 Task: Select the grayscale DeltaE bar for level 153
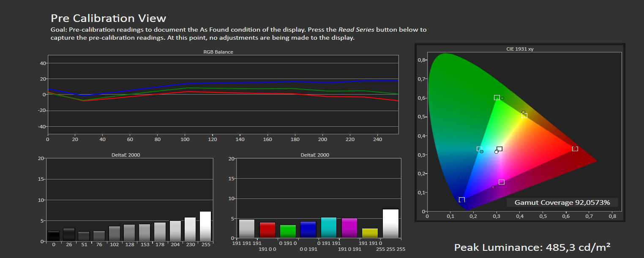145,233
